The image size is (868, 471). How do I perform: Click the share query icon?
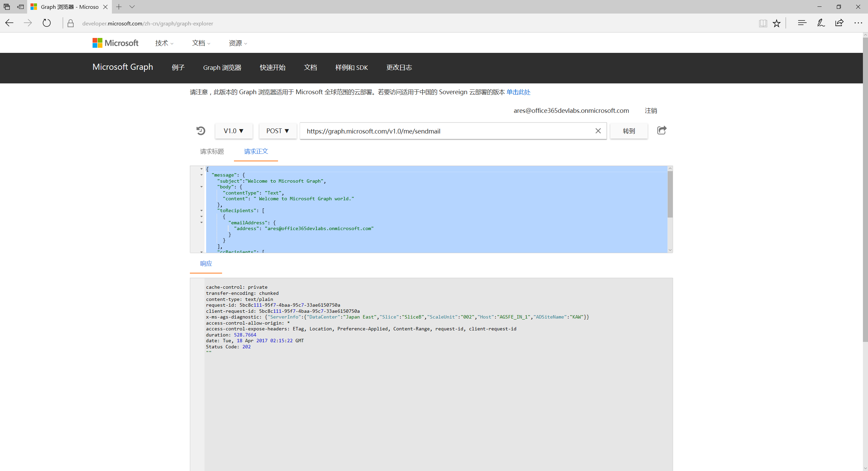click(x=662, y=130)
